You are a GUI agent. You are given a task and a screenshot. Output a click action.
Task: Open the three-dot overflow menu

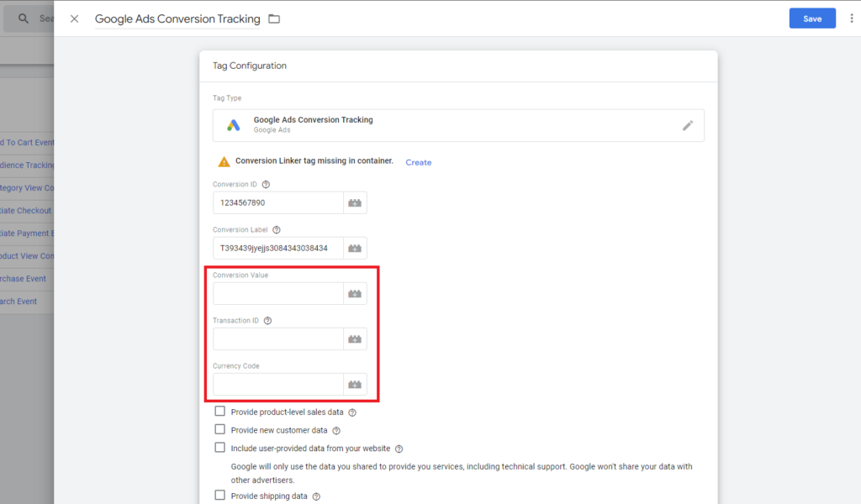[x=852, y=18]
